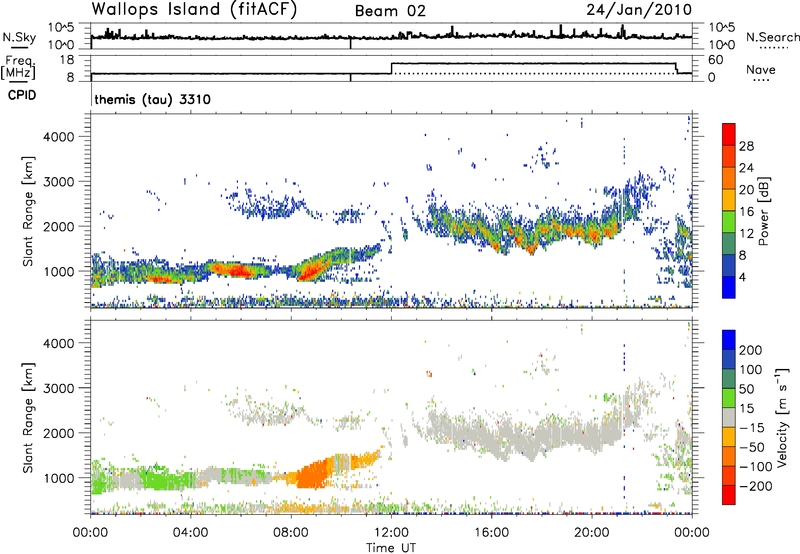The height and width of the screenshot is (554, 800).
Task: Click the blue bottom of Power color bar
Action: click(x=729, y=289)
